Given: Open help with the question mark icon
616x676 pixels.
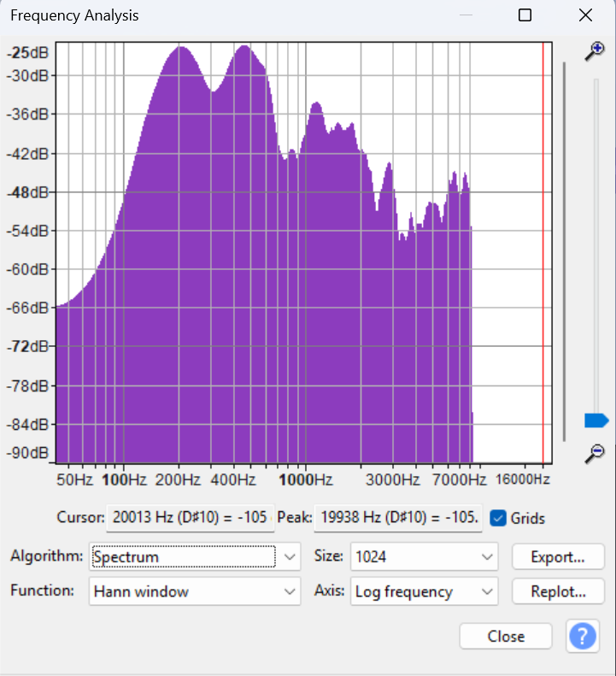Looking at the screenshot, I should pos(583,637).
